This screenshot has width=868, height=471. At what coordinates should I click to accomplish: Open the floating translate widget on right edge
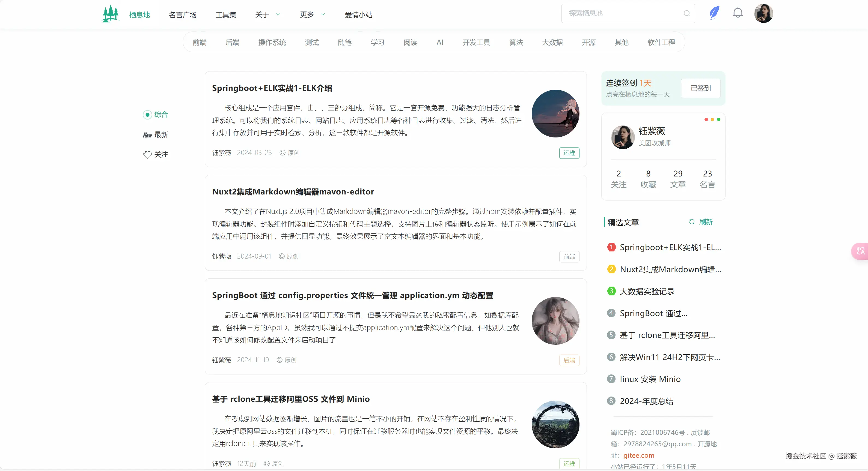click(x=860, y=251)
